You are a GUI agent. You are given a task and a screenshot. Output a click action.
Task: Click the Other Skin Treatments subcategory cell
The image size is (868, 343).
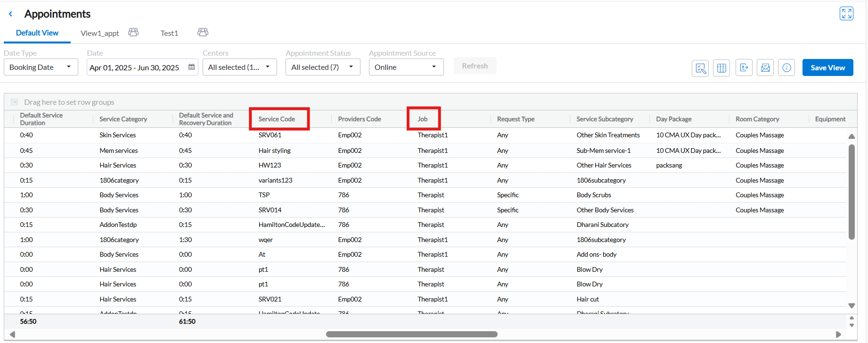click(608, 135)
